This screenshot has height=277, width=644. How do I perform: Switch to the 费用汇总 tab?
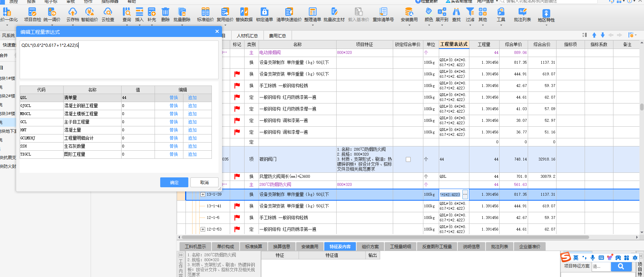278,36
